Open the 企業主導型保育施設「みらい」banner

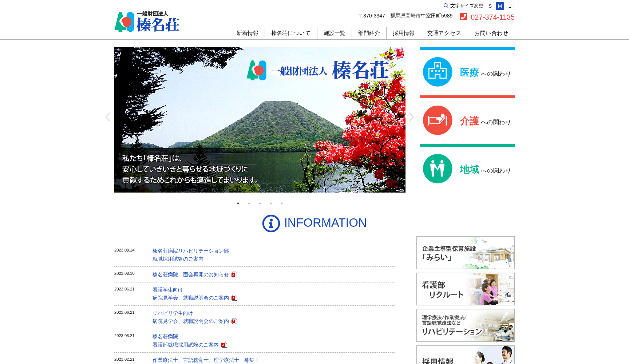point(465,252)
